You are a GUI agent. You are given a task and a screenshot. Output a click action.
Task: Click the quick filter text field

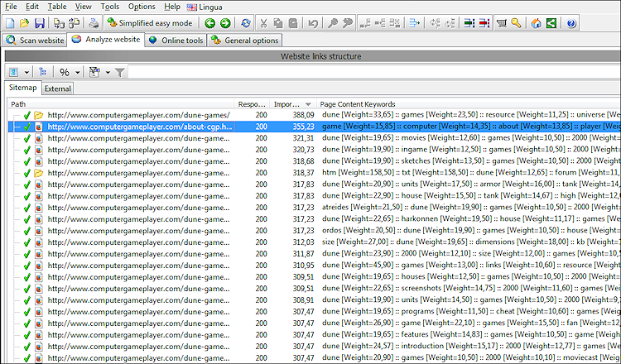373,73
